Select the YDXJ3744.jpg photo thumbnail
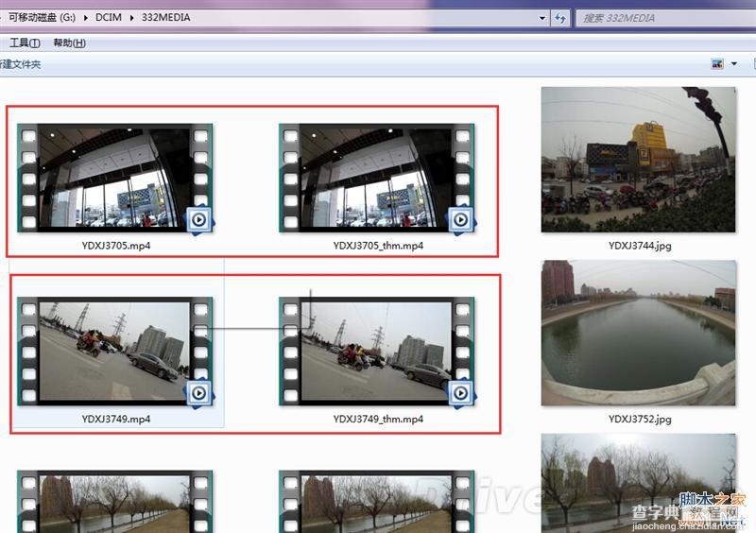This screenshot has width=756, height=533. click(x=639, y=160)
